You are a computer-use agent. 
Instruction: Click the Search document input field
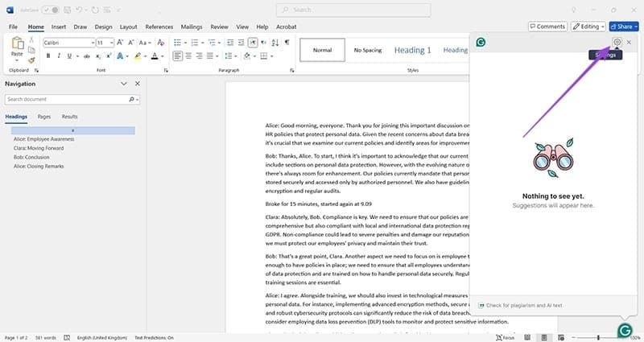[66, 99]
